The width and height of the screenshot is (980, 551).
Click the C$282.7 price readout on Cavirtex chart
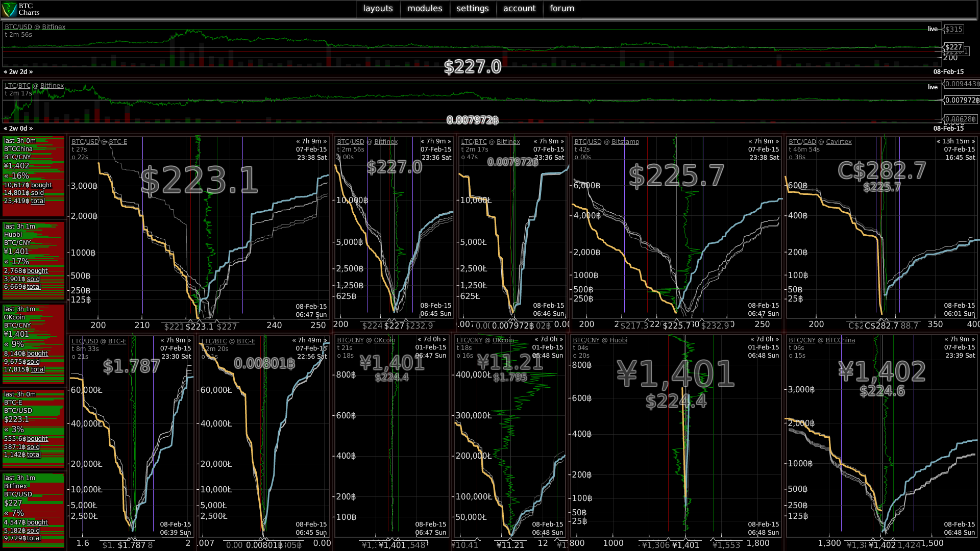[881, 171]
